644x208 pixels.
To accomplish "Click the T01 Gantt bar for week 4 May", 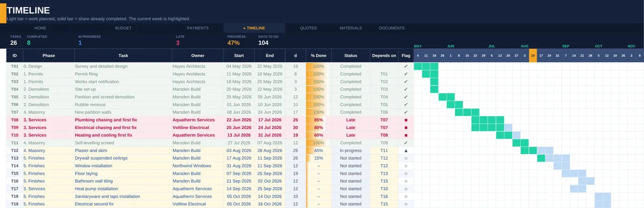I will click(x=418, y=66).
